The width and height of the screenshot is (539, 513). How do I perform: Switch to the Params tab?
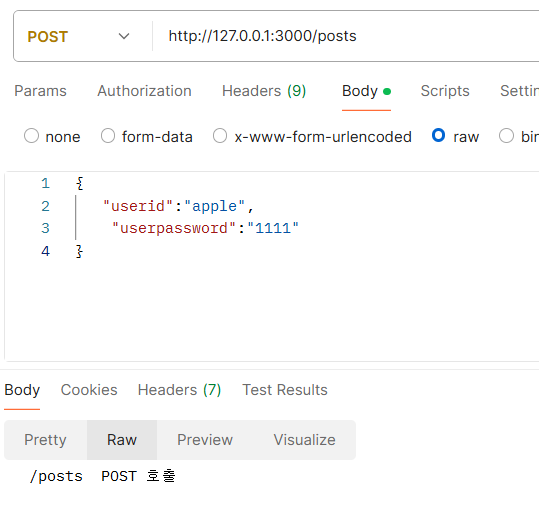[40, 91]
